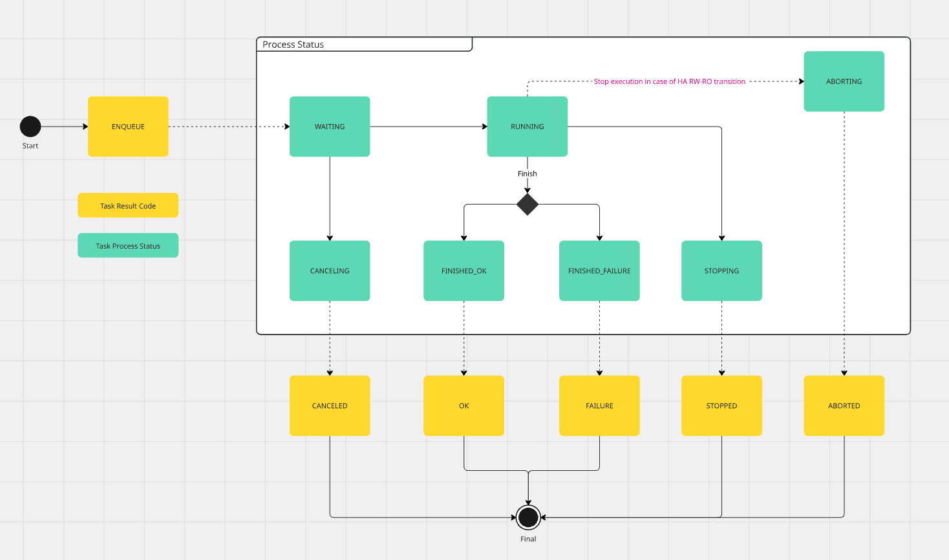Click the pink HA RW-RO transition annotation
Image resolution: width=949 pixels, height=560 pixels.
tap(669, 81)
